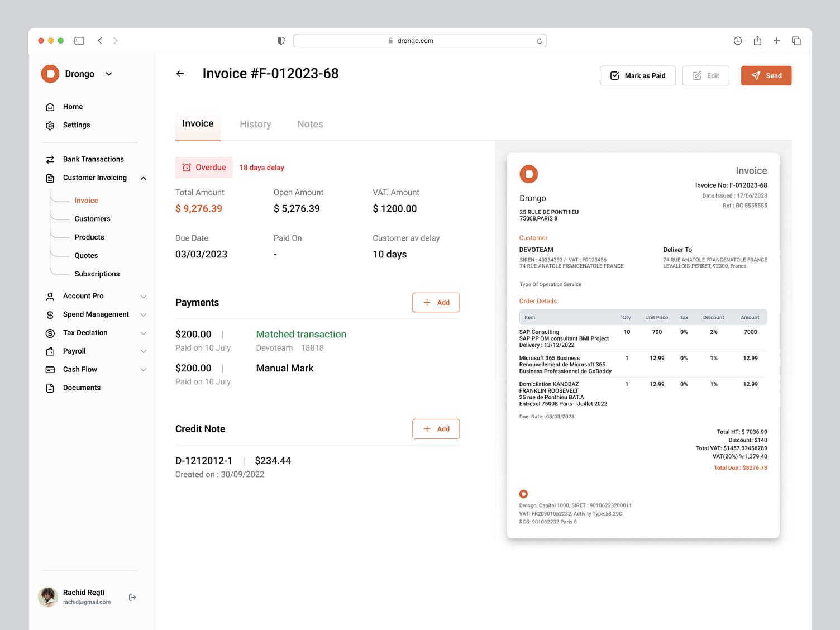840x630 pixels.
Task: Click the drongo.com address bar
Action: 420,41
